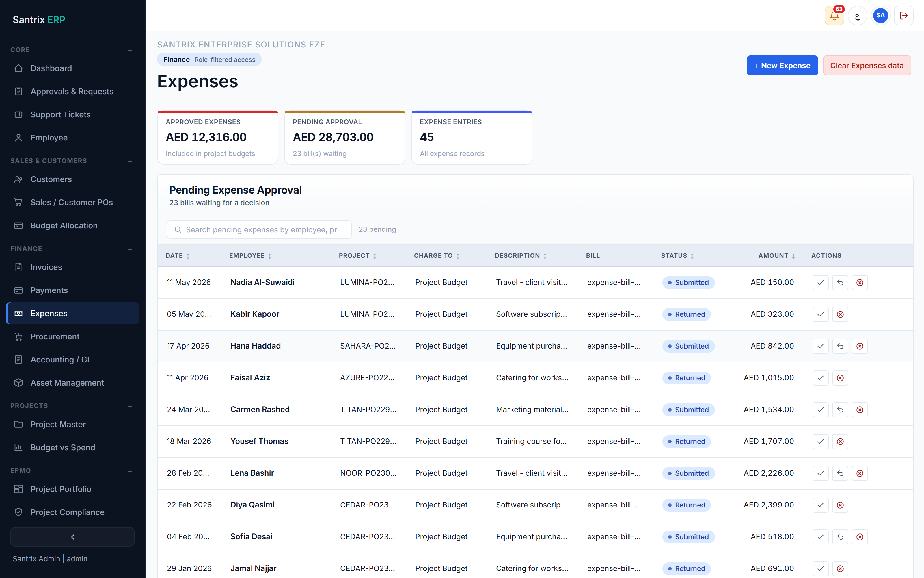
Task: Reject Kabir Kapoor's expense with red X icon
Action: point(840,314)
